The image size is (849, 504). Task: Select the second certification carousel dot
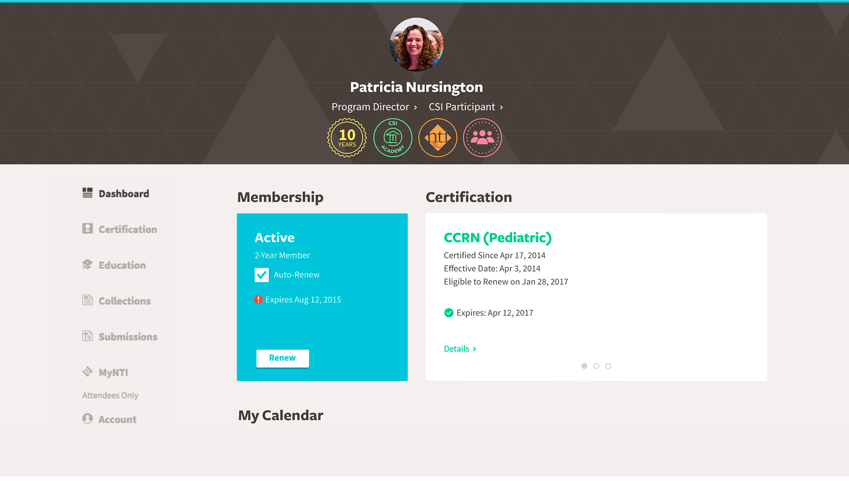click(x=596, y=366)
